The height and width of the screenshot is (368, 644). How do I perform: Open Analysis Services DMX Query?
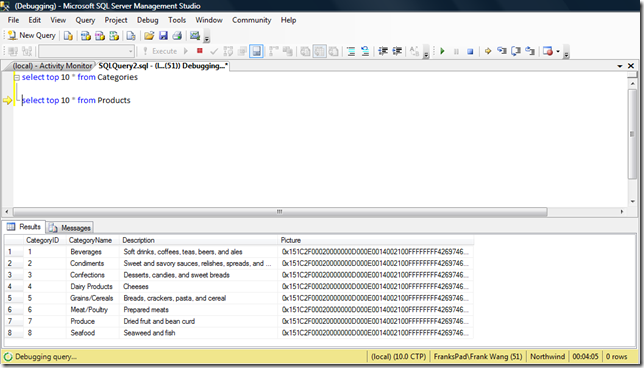pos(100,36)
